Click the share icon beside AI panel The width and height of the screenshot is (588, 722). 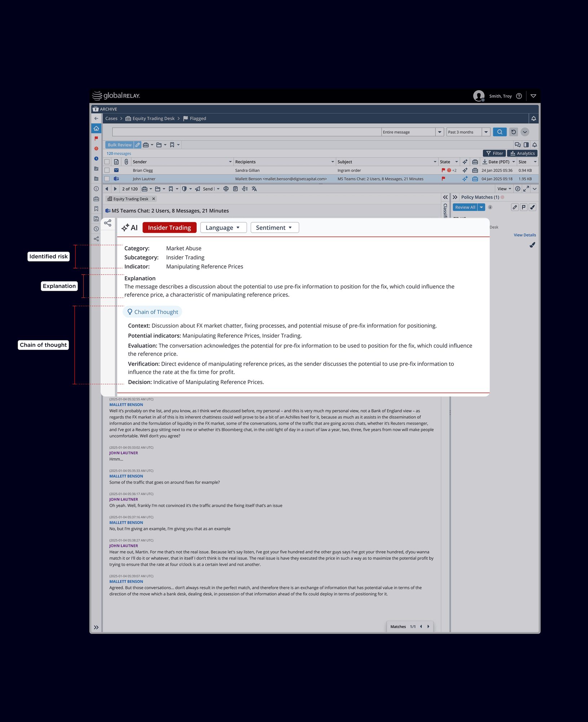(x=107, y=223)
